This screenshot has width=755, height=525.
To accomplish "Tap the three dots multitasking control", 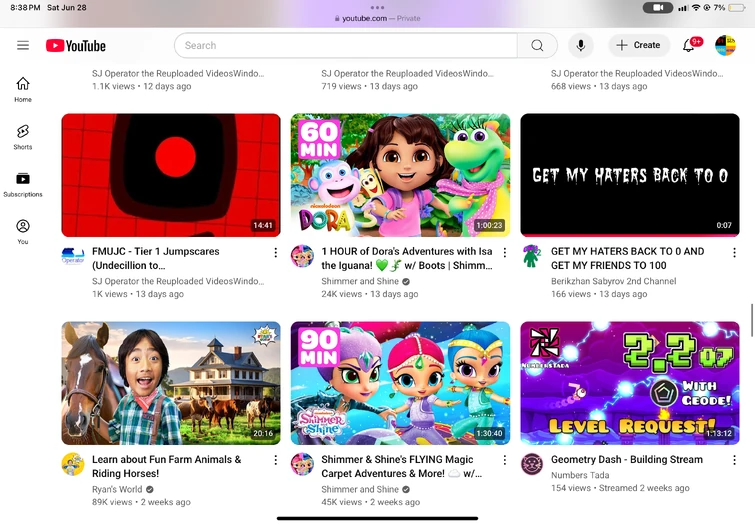I will pyautogui.click(x=378, y=7).
